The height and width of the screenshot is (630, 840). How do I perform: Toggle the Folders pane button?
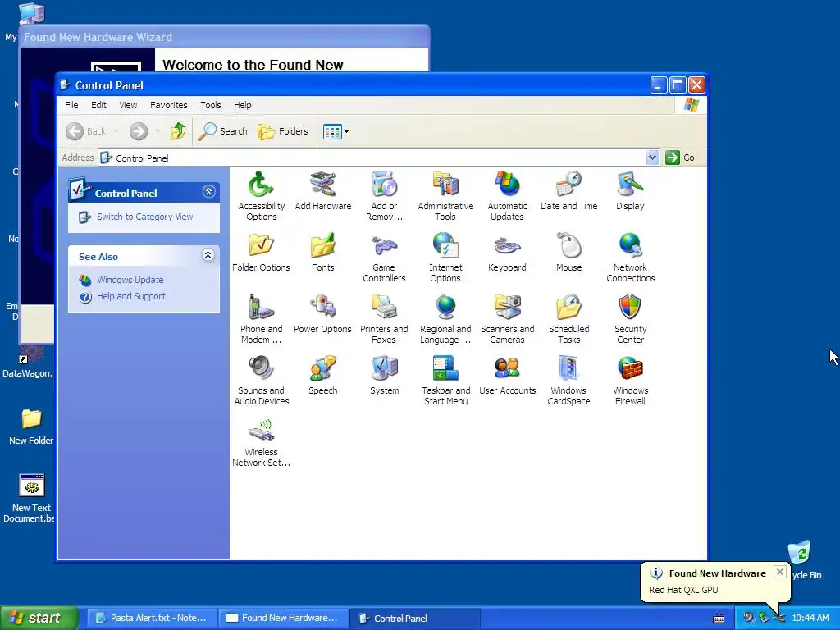pos(283,131)
